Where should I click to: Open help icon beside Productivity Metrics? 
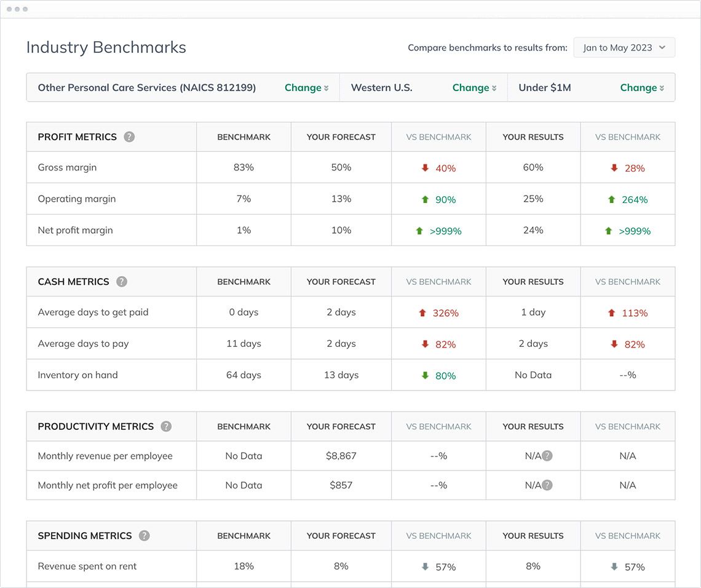166,427
